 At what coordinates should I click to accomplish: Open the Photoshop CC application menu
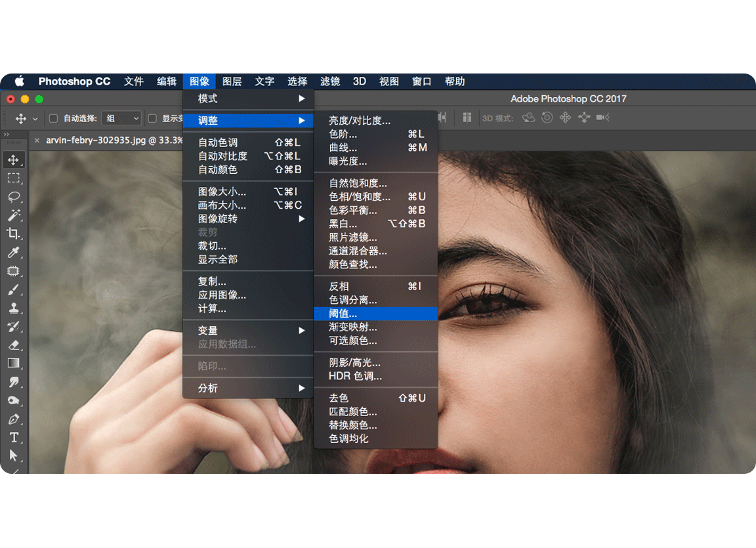point(74,81)
